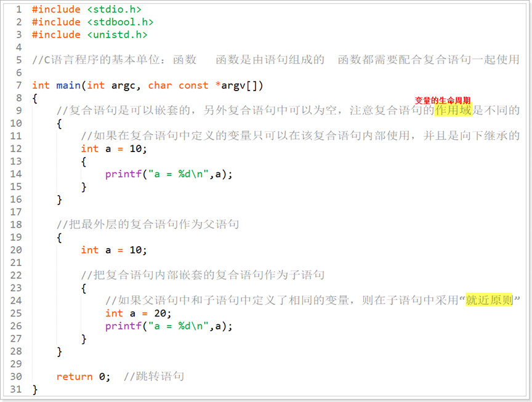Click 'int a = 20;' statement

138,313
